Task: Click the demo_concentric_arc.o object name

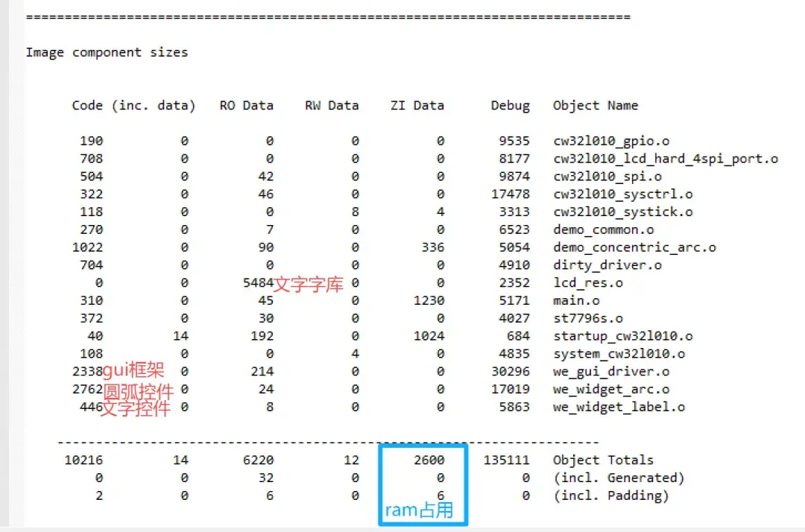Action: tap(634, 247)
